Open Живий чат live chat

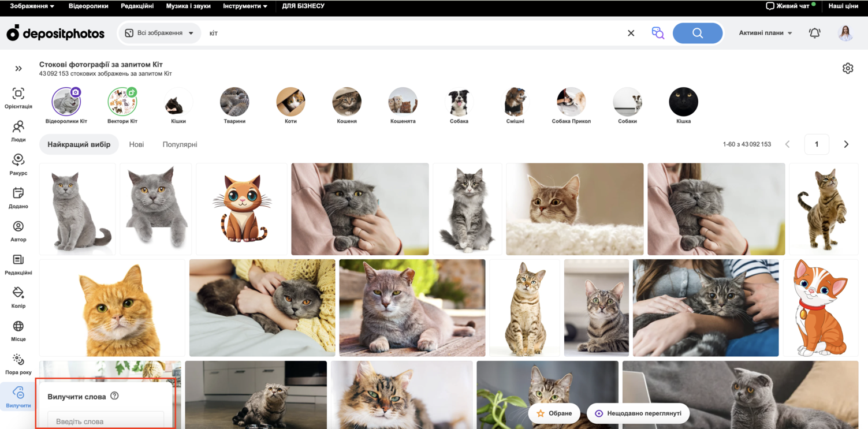(x=791, y=6)
